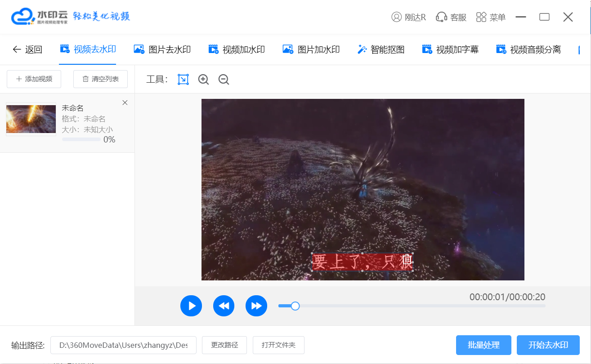Close the application window
Image resolution: width=591 pixels, height=364 pixels.
click(568, 17)
